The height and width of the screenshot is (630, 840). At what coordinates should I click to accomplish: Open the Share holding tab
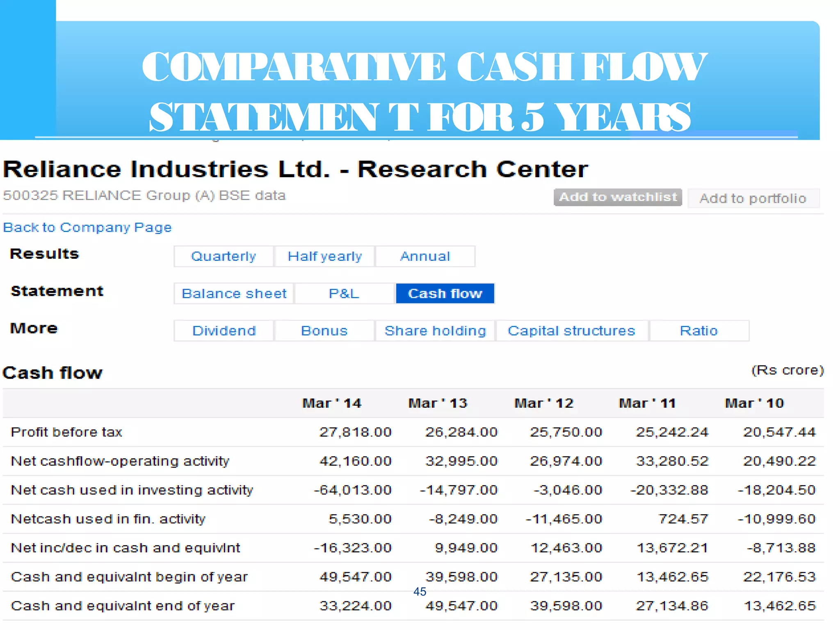pos(435,331)
